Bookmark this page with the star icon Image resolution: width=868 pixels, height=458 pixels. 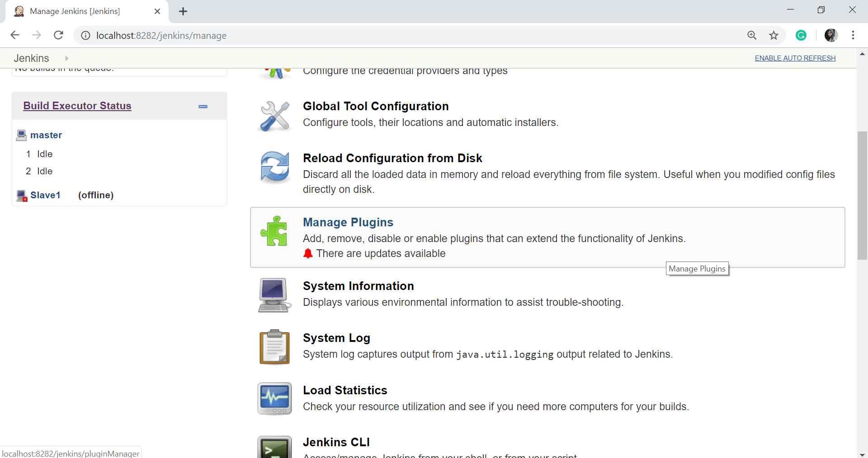774,35
